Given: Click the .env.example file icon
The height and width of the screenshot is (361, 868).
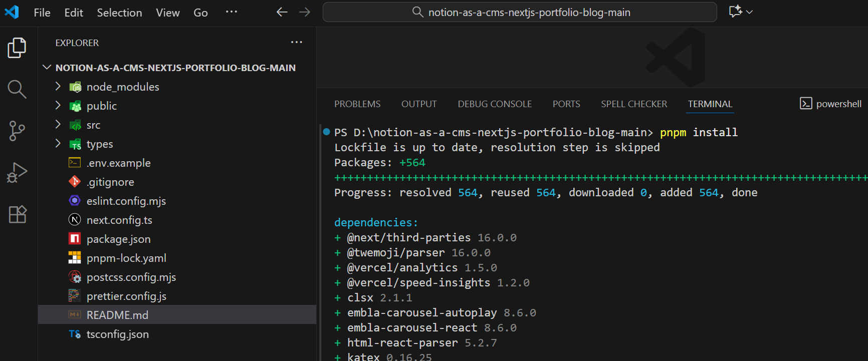Looking at the screenshot, I should (x=75, y=163).
